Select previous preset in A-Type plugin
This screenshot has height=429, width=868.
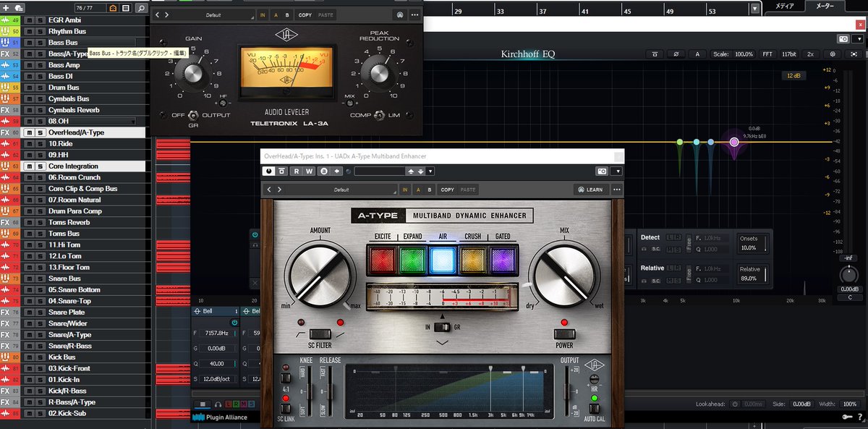(x=269, y=190)
